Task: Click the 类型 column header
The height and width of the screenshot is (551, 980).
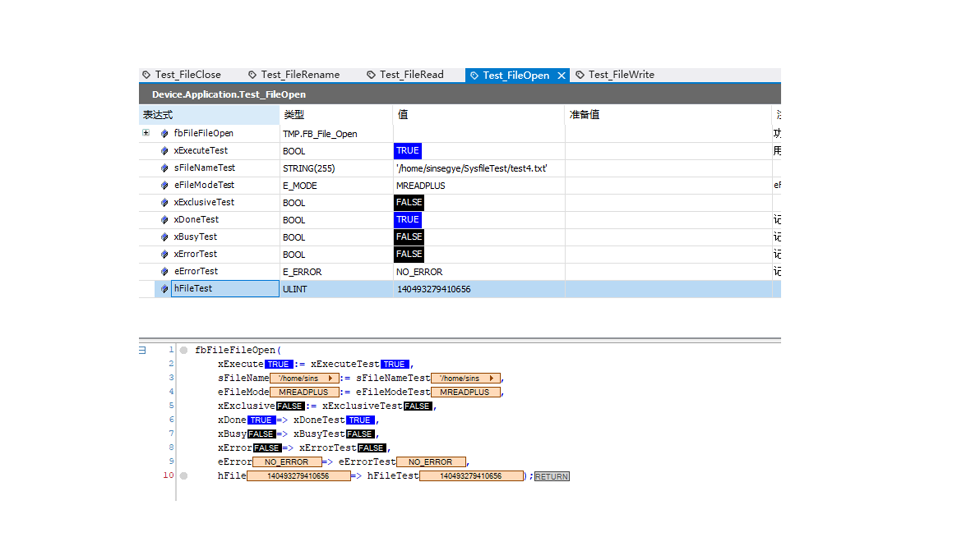Action: click(x=336, y=115)
